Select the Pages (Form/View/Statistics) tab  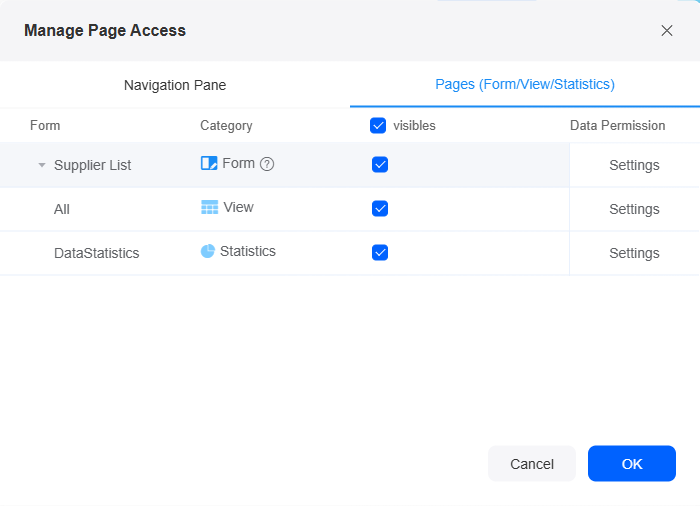point(525,84)
